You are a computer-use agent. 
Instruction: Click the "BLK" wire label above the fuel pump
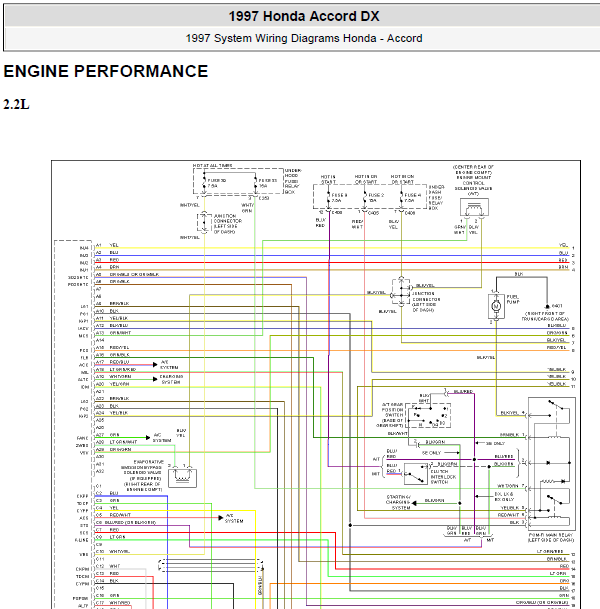pyautogui.click(x=518, y=274)
